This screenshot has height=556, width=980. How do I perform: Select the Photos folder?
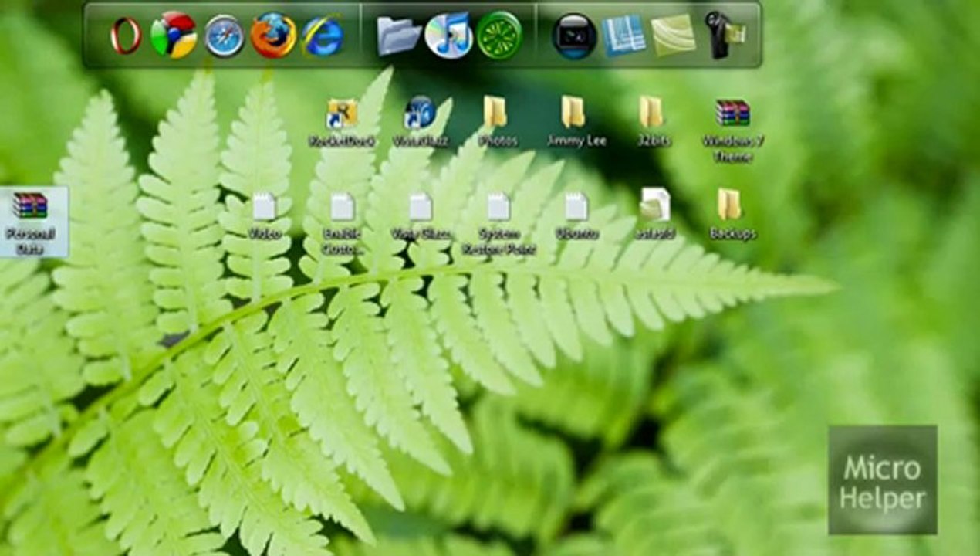tap(497, 122)
